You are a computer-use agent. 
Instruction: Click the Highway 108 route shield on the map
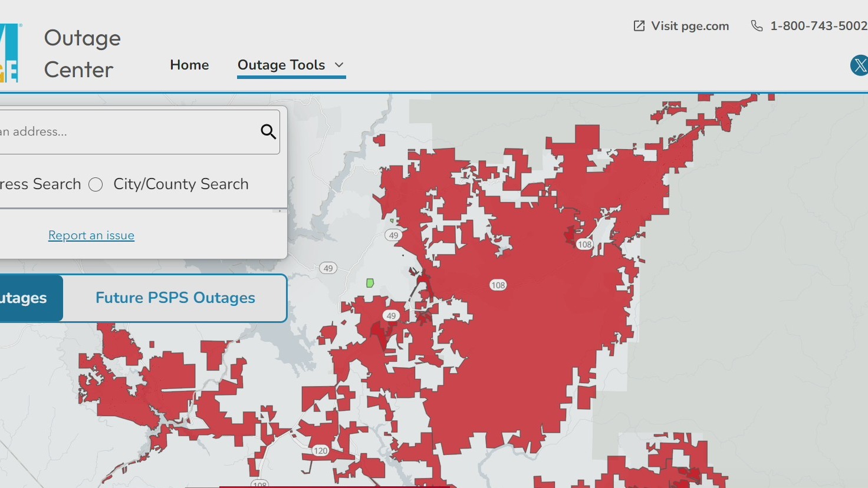(x=498, y=285)
